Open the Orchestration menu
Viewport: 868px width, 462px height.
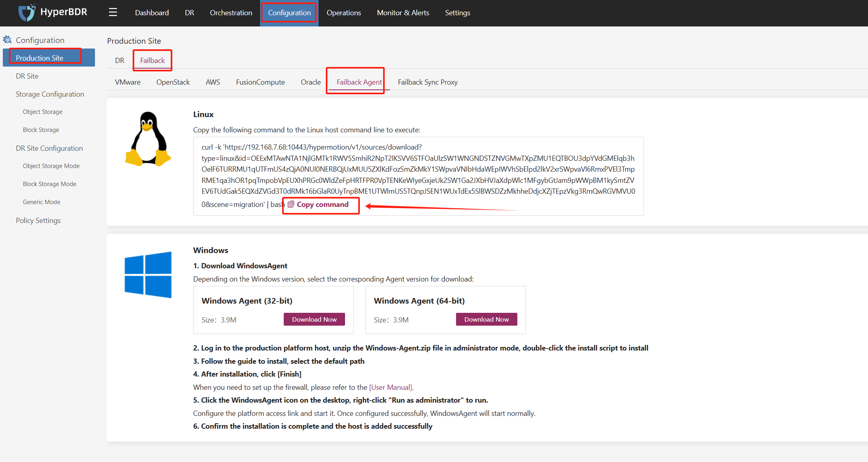click(231, 13)
